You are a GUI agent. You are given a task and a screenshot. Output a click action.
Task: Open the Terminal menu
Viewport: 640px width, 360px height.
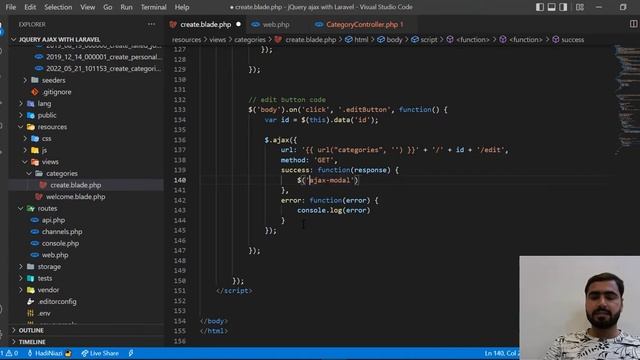[153, 7]
